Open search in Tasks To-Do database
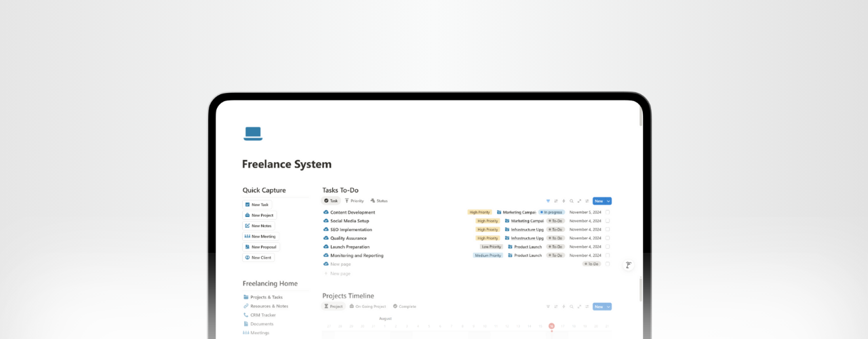868x339 pixels. pos(571,201)
